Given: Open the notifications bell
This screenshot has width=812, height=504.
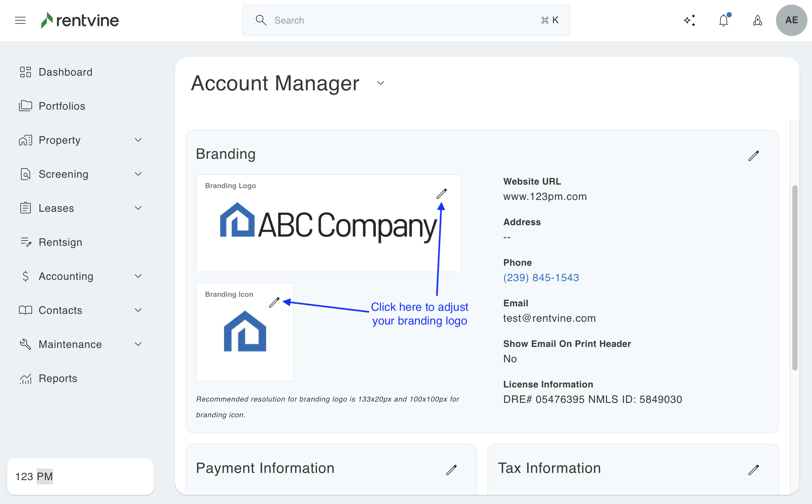Looking at the screenshot, I should point(724,20).
